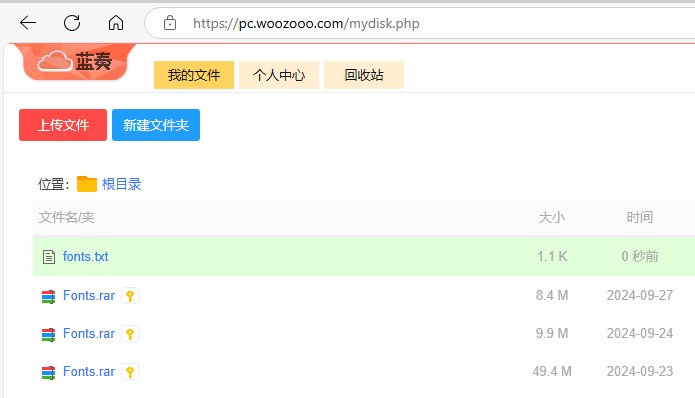Open the browser home page icon

pyautogui.click(x=116, y=23)
